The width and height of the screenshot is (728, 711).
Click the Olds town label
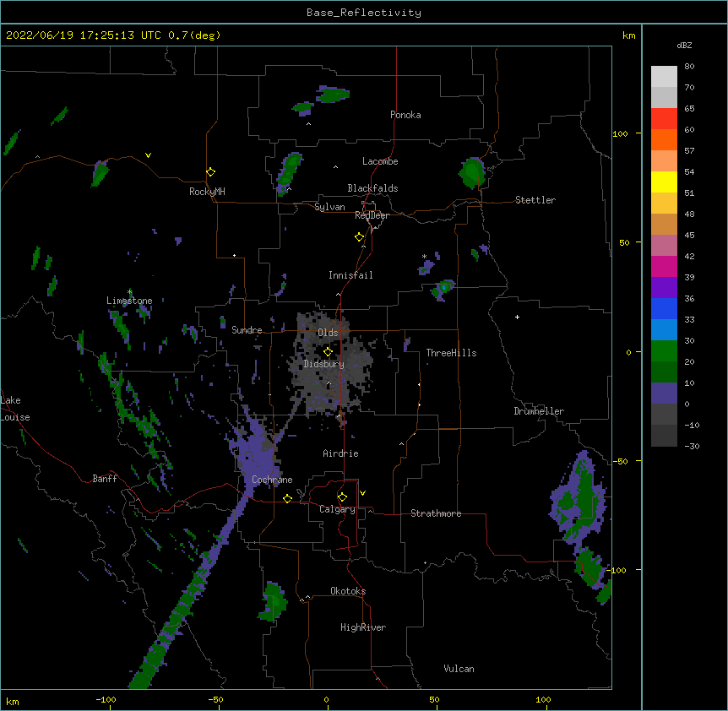[x=328, y=333]
